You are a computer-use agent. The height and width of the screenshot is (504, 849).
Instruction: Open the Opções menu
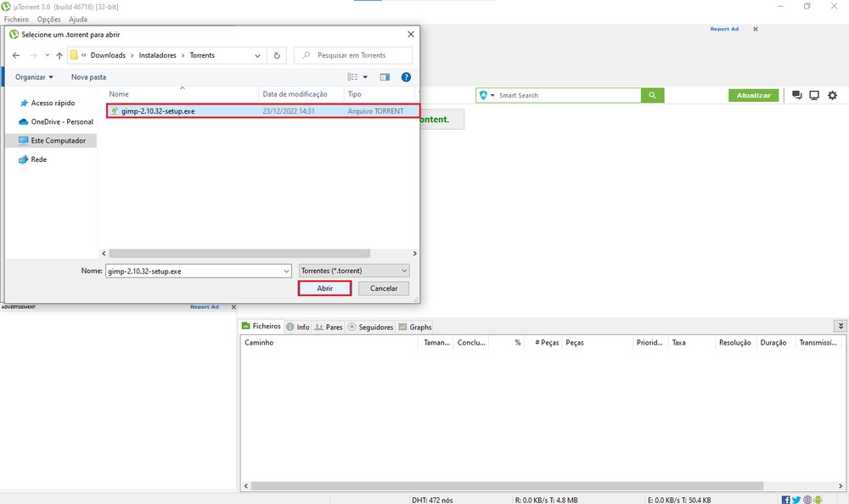[x=48, y=19]
